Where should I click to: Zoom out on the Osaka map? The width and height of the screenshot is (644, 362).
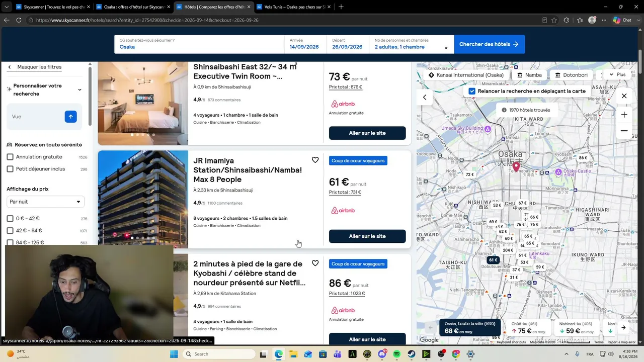624,131
